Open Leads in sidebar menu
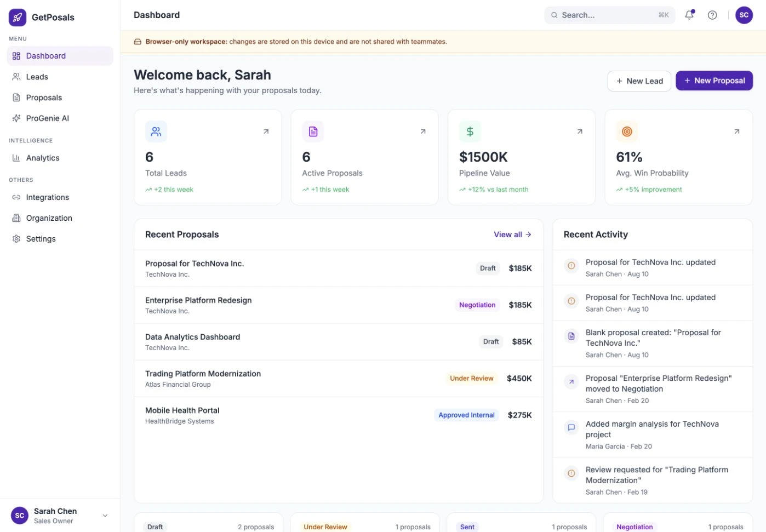The image size is (766, 532). [60, 77]
